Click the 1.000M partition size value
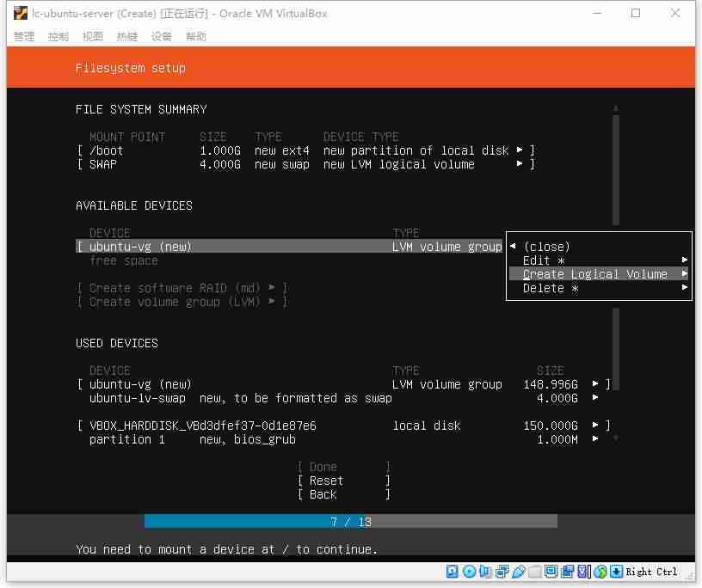The height and width of the screenshot is (588, 702). [x=557, y=439]
